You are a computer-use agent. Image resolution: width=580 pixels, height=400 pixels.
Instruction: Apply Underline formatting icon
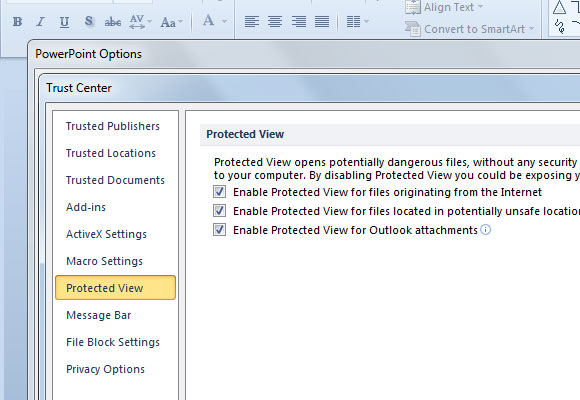pos(64,22)
